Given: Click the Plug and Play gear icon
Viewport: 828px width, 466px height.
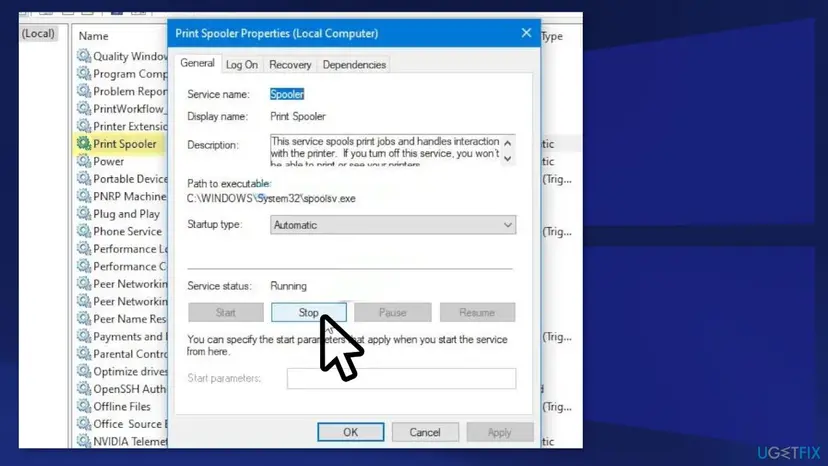Looking at the screenshot, I should (x=83, y=213).
